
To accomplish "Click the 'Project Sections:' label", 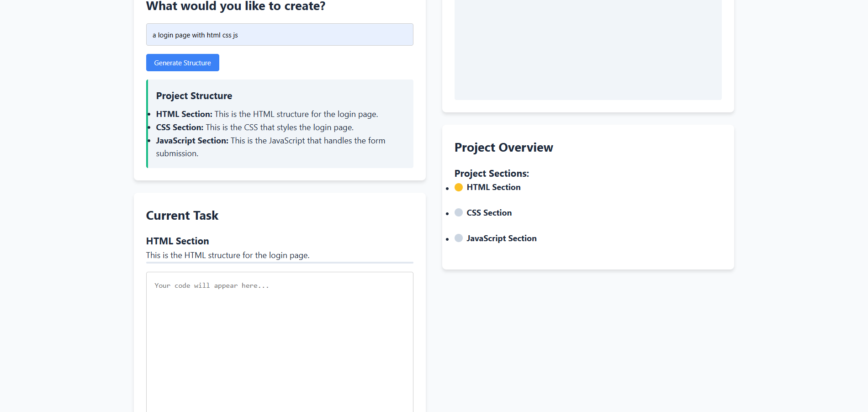I will pos(492,174).
